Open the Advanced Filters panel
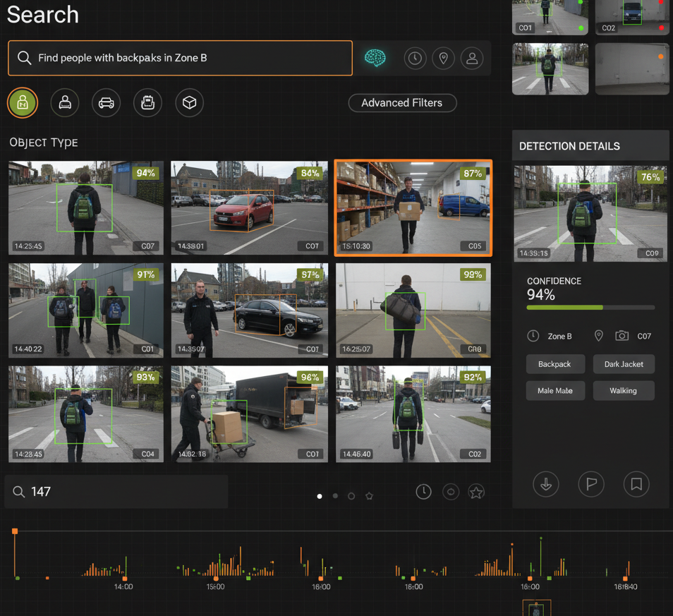 tap(402, 103)
